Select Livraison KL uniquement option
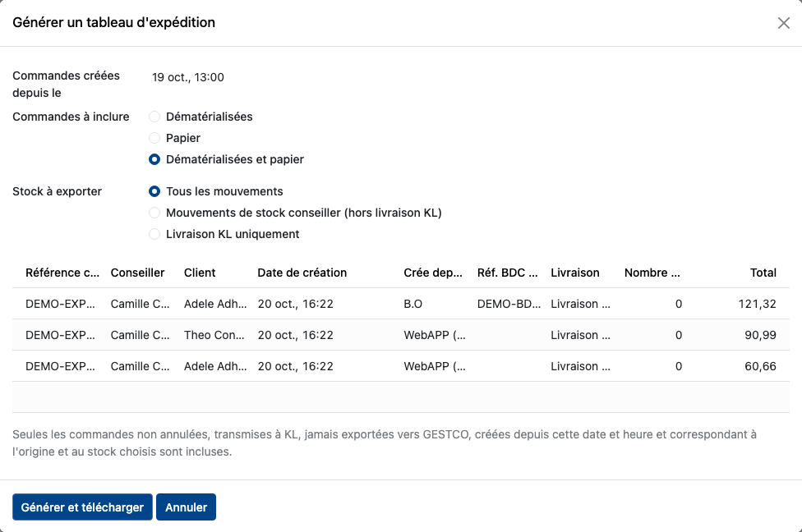This screenshot has width=802, height=532. tap(154, 235)
